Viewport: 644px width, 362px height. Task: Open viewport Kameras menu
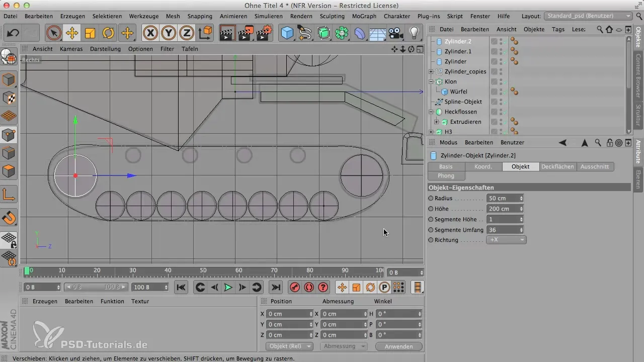point(71,49)
